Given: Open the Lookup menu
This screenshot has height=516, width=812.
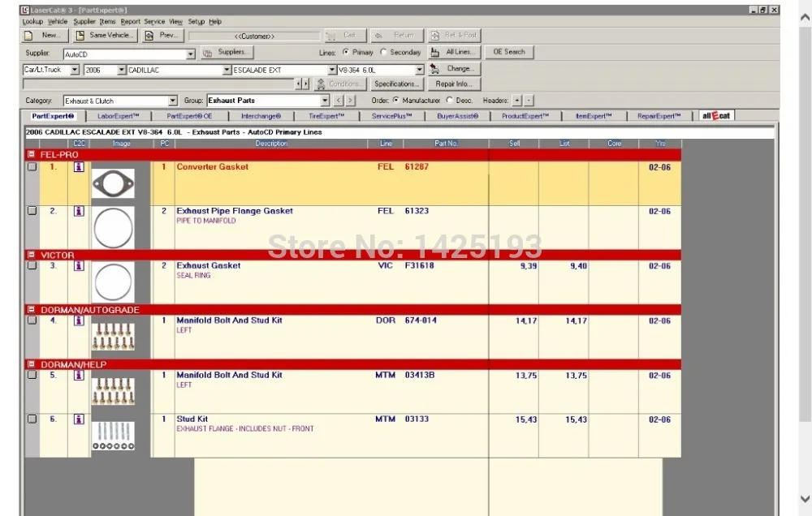Looking at the screenshot, I should tap(32, 21).
